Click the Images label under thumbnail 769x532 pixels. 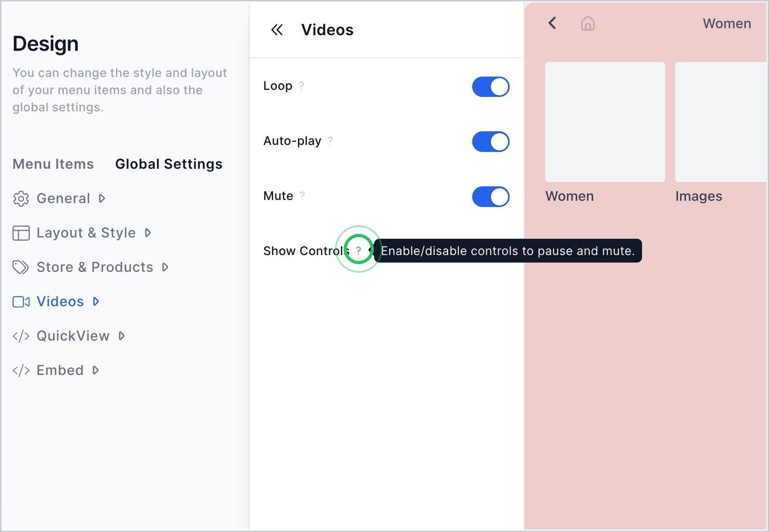pos(698,196)
